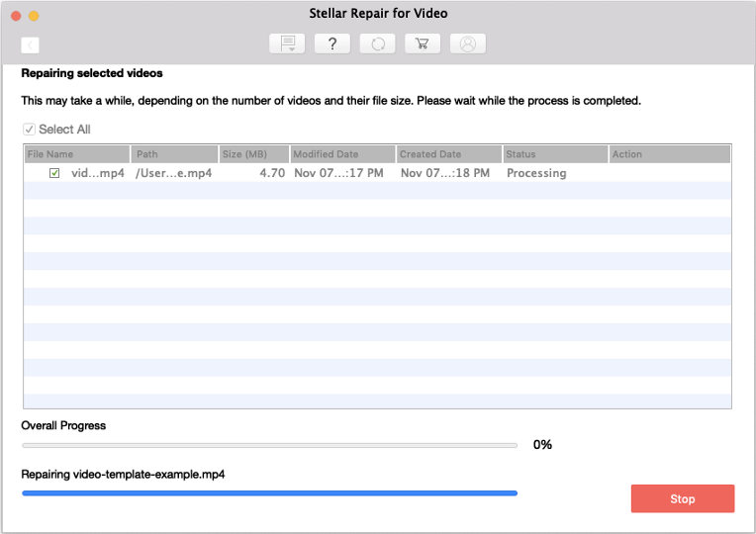The image size is (756, 534).
Task: Click the Stellar Repair for Video title
Action: (x=378, y=14)
